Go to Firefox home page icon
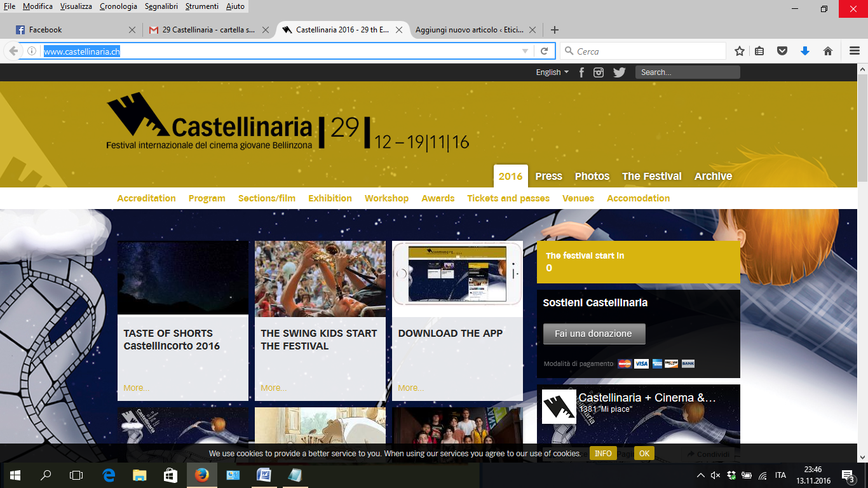This screenshot has height=488, width=868. click(828, 51)
